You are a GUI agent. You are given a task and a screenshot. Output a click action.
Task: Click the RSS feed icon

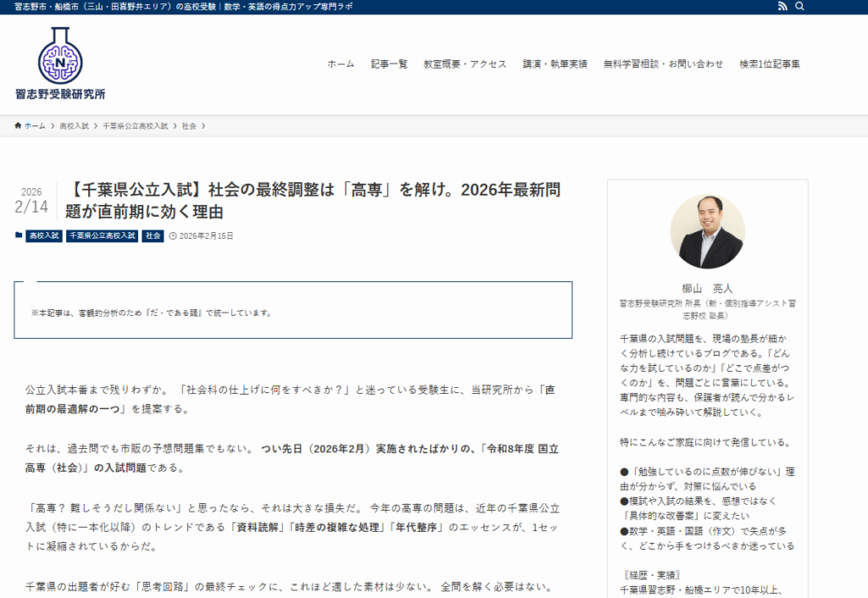(x=782, y=7)
